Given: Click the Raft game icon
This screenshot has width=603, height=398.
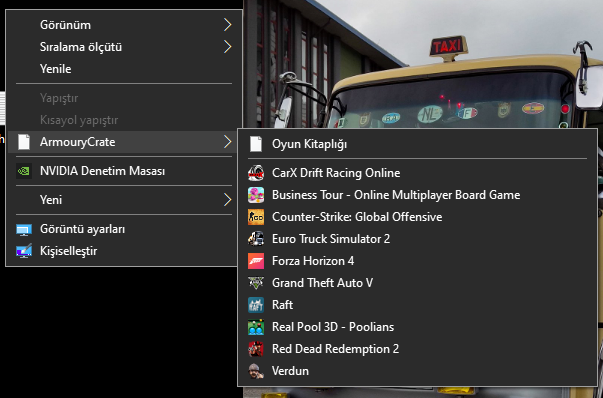Looking at the screenshot, I should click(x=256, y=305).
